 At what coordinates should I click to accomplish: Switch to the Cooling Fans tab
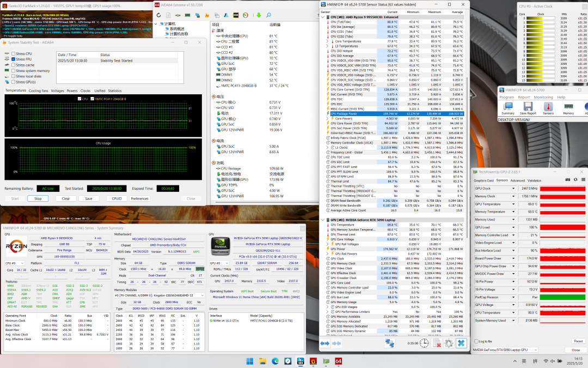pos(38,91)
